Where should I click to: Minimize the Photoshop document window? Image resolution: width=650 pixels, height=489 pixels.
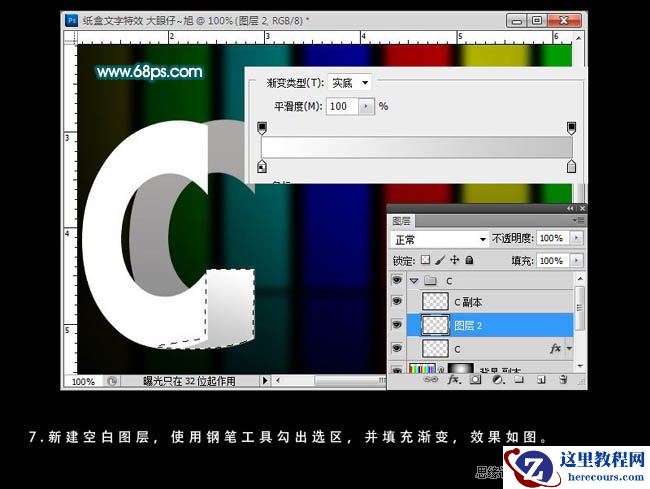[x=517, y=21]
